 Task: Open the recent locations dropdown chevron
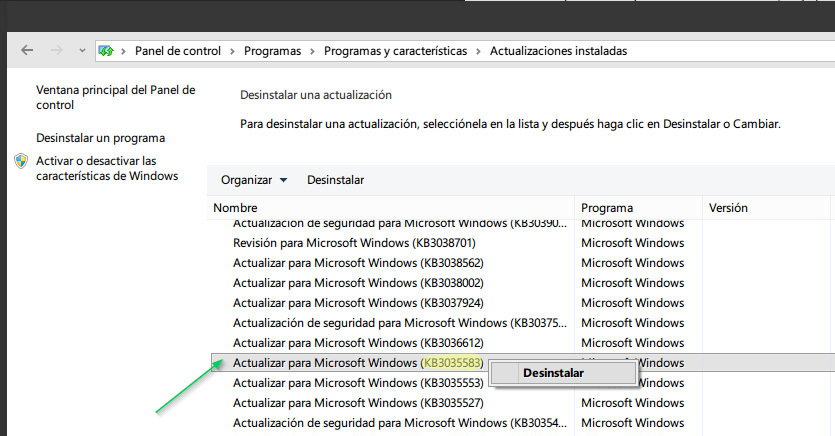82,51
